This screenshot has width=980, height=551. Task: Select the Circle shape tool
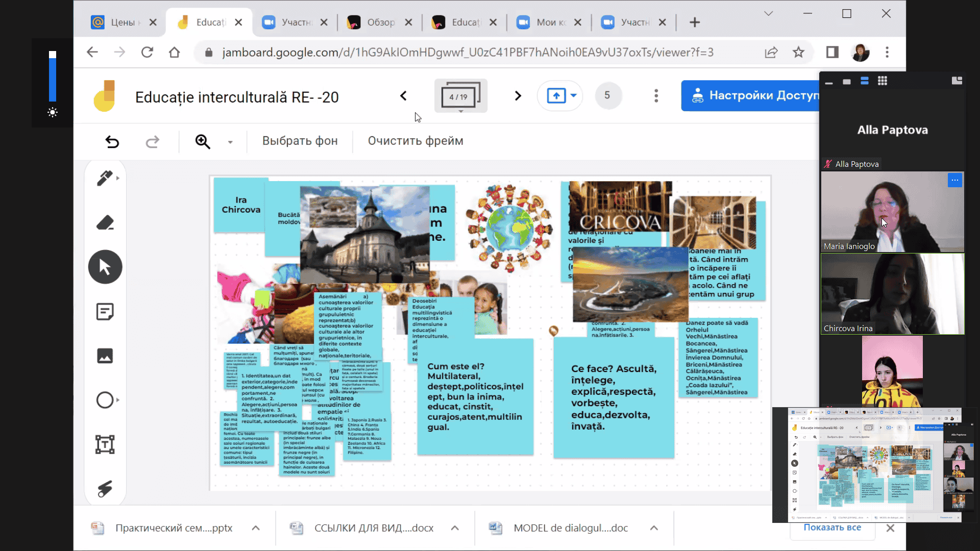click(x=105, y=400)
